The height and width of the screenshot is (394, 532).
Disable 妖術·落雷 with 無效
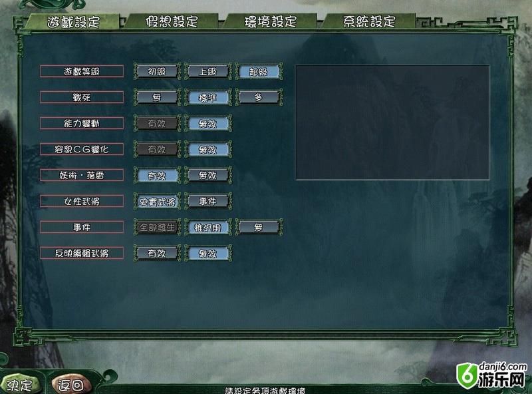[207, 175]
